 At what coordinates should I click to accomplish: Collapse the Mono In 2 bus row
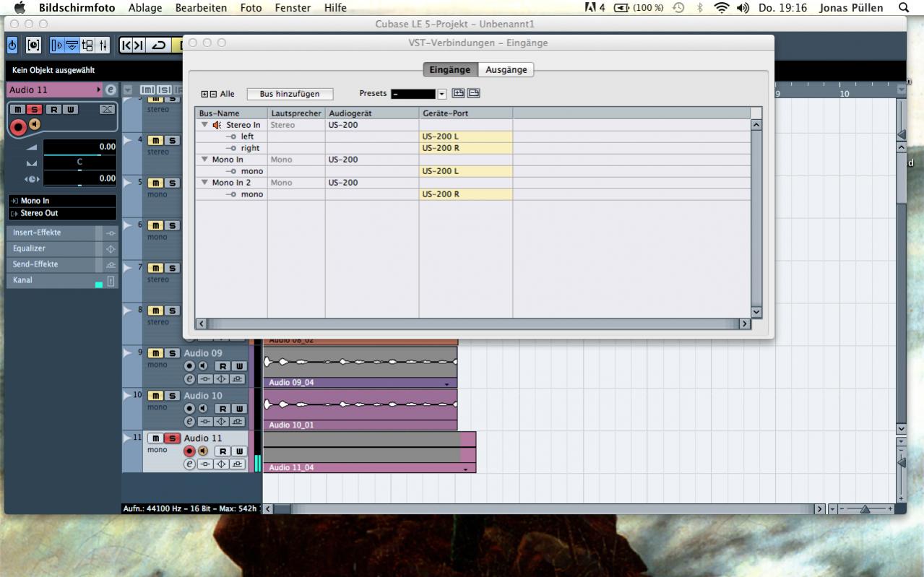tap(204, 183)
